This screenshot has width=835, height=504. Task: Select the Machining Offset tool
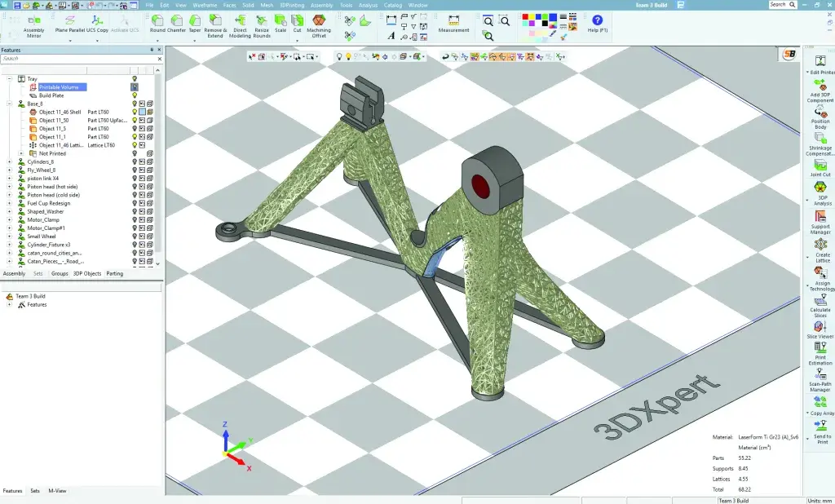[318, 24]
